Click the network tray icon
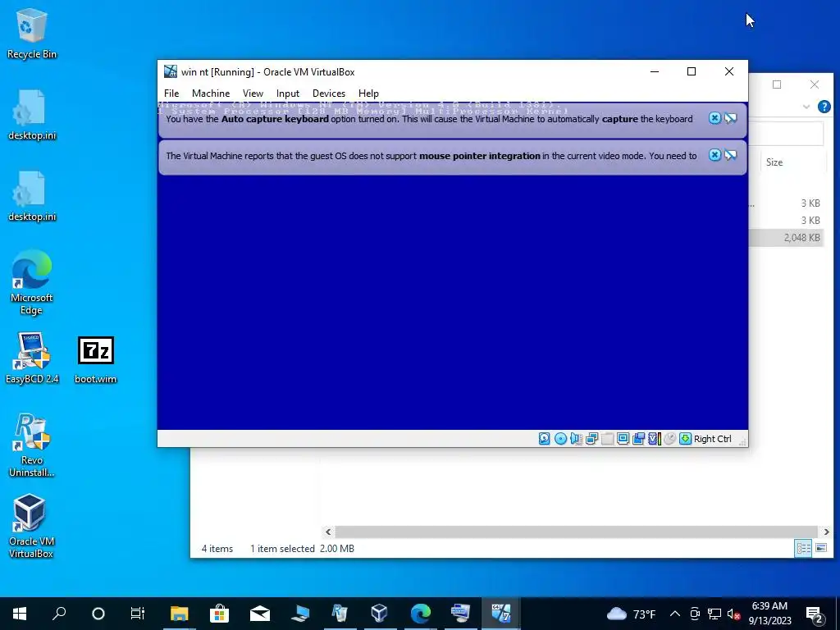The height and width of the screenshot is (630, 840). pyautogui.click(x=714, y=614)
